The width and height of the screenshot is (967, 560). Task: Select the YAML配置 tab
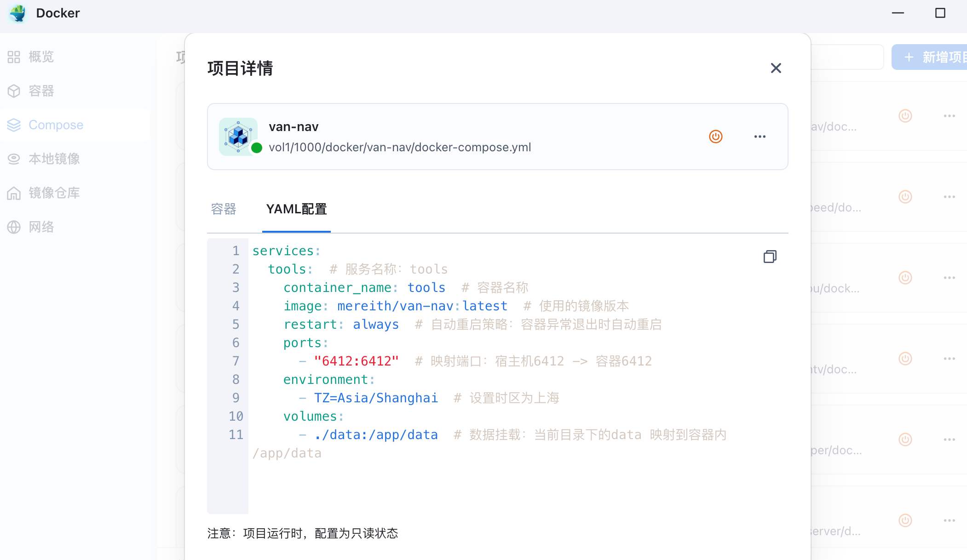point(296,209)
